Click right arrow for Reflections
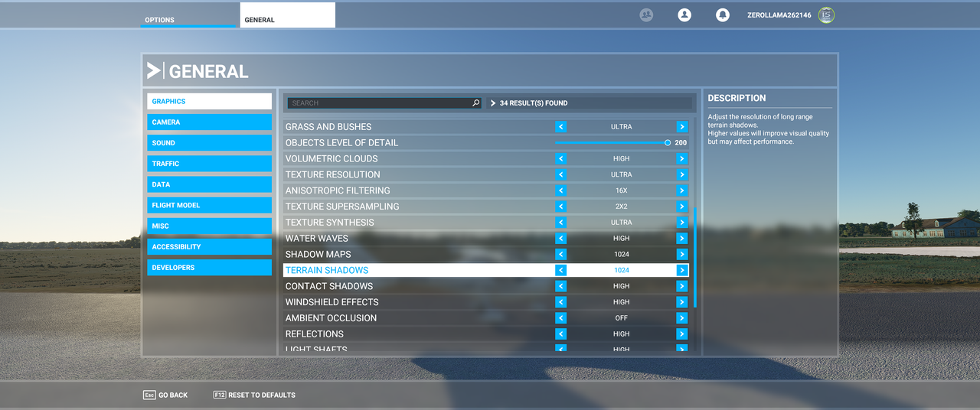 coord(681,334)
